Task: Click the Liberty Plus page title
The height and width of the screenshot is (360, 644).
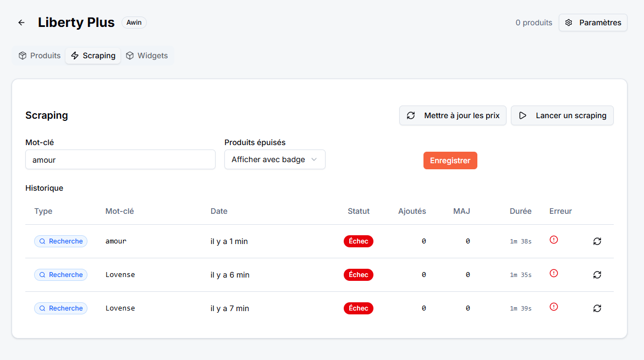Action: click(76, 22)
